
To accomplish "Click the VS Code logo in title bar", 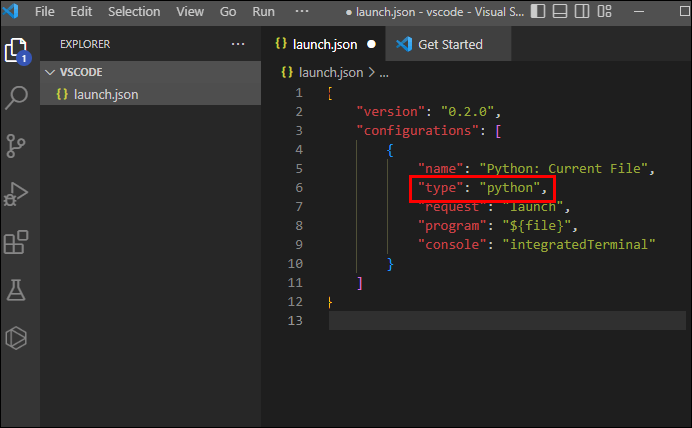I will coord(13,12).
